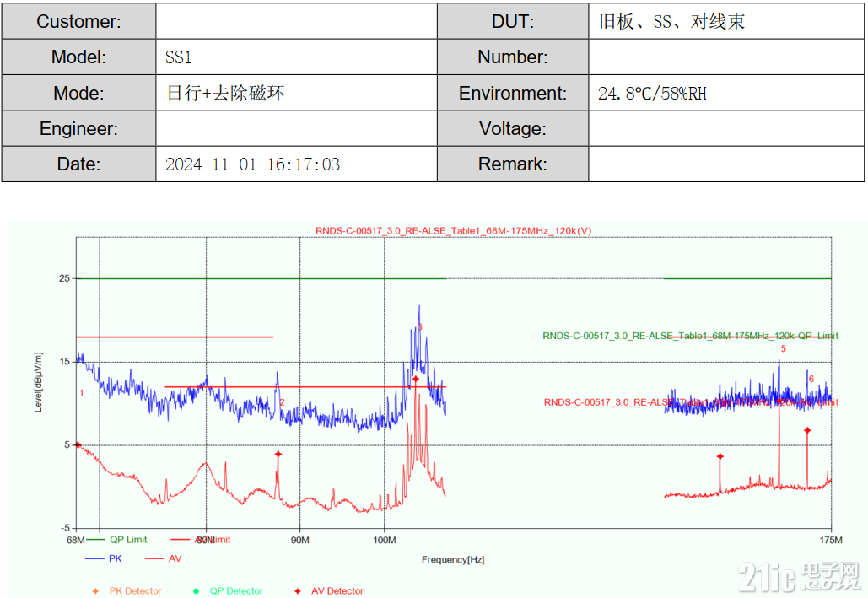
Task: Click the Environment: label cell
Action: click(x=513, y=93)
